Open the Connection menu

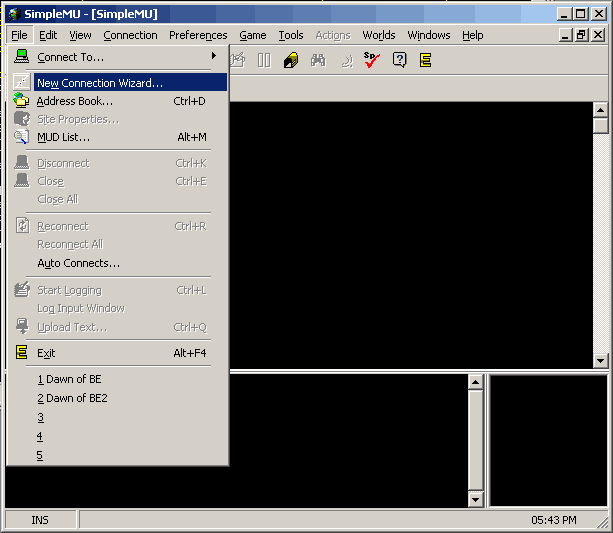coord(130,35)
